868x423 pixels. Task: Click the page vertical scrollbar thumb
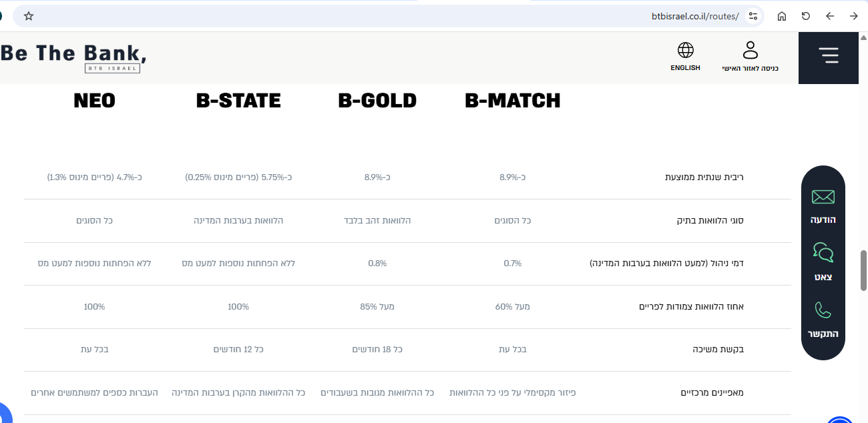863,270
